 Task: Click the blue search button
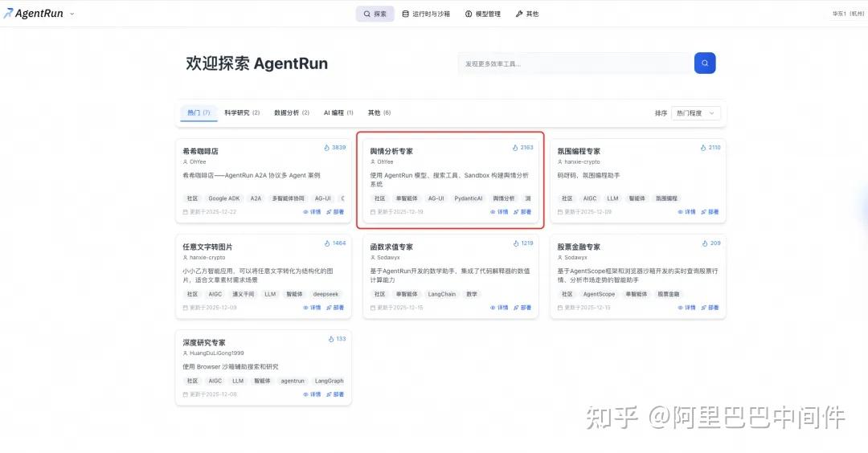[705, 63]
